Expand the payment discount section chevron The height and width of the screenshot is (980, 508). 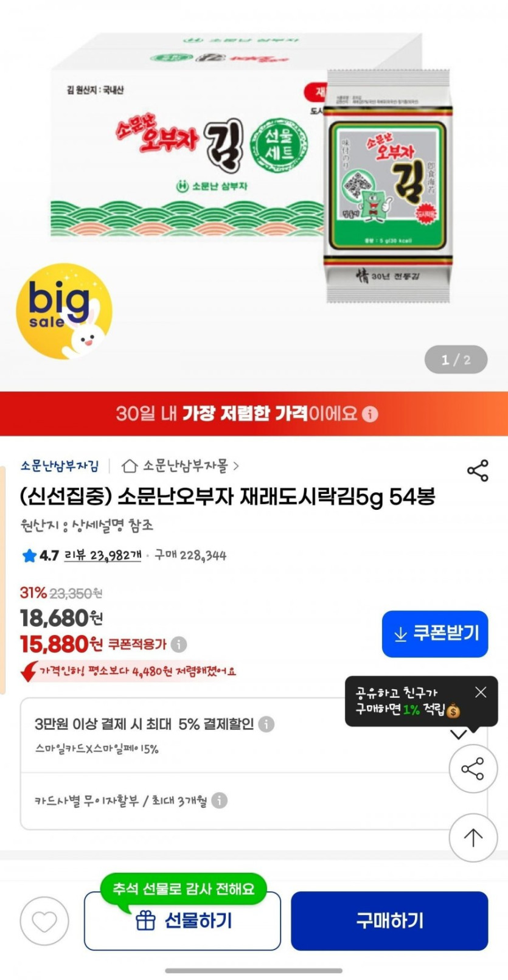(458, 734)
